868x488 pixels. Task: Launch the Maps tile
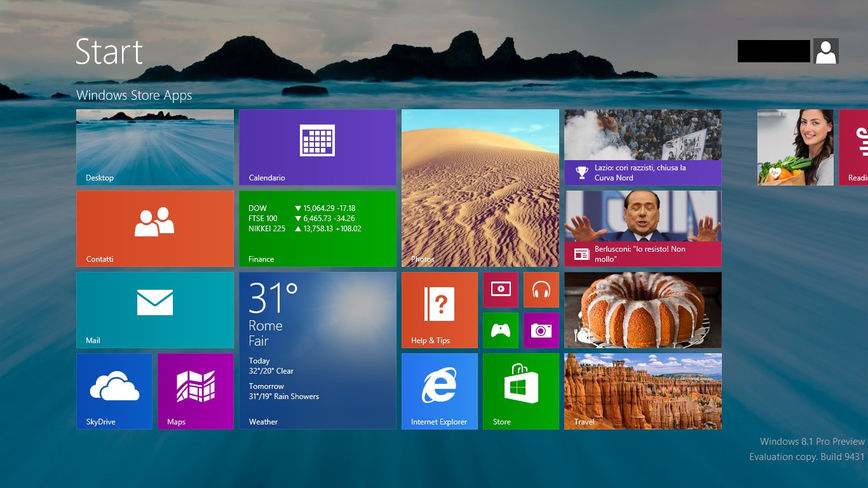tap(196, 391)
